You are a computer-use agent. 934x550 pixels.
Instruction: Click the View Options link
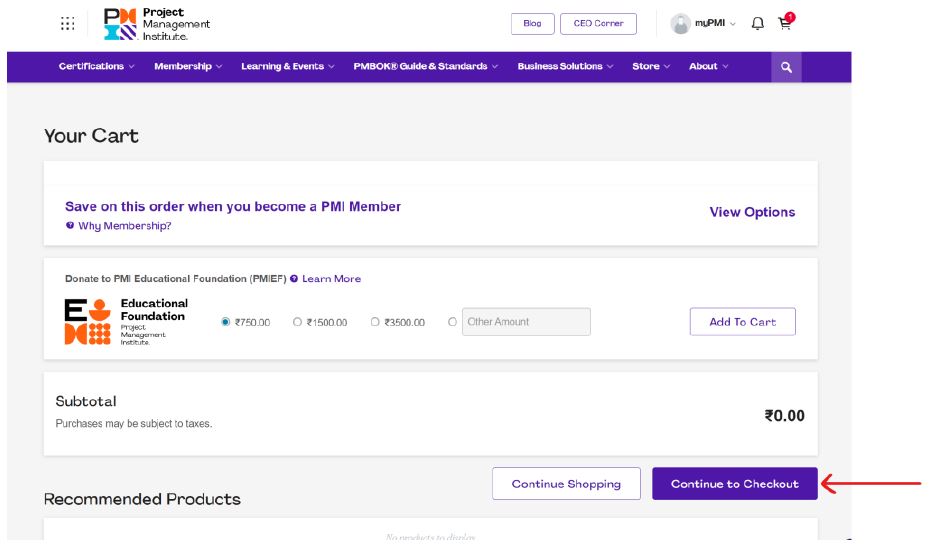tap(752, 212)
